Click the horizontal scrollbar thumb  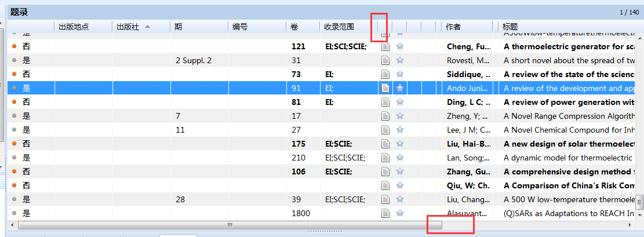pyautogui.click(x=230, y=225)
